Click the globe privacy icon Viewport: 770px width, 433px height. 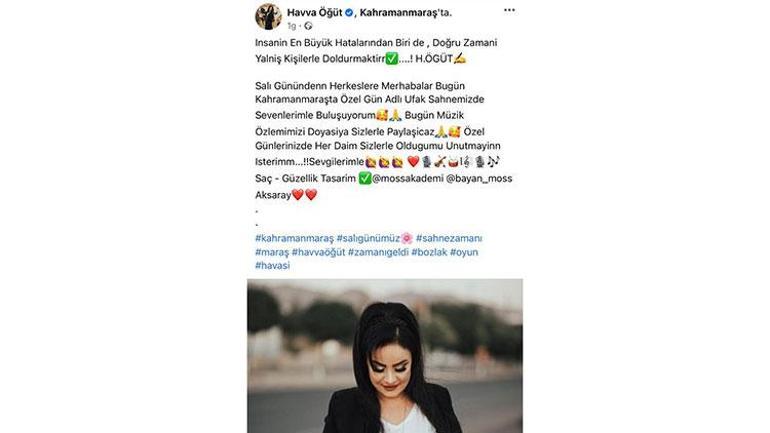(308, 26)
